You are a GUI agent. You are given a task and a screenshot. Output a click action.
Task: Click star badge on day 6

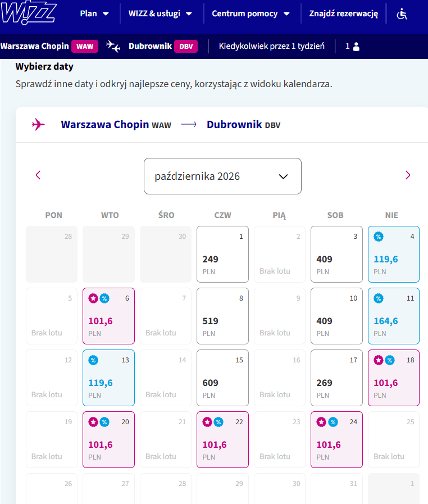pyautogui.click(x=93, y=298)
